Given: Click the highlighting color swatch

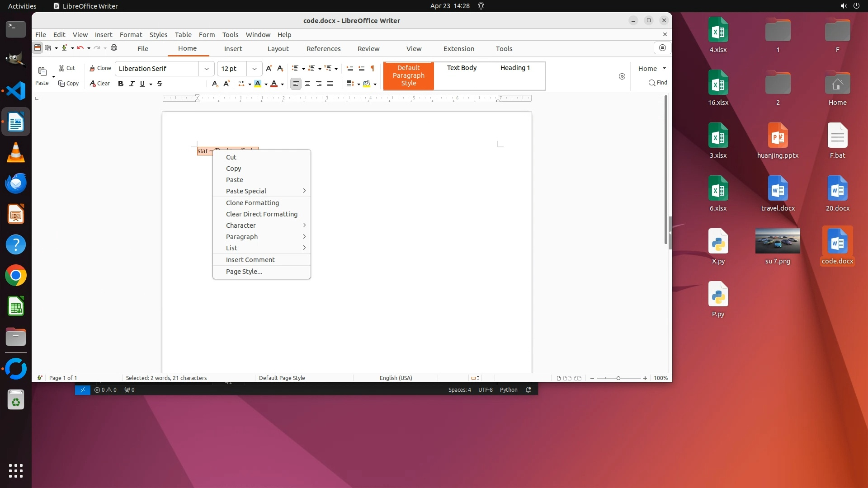Looking at the screenshot, I should (258, 84).
